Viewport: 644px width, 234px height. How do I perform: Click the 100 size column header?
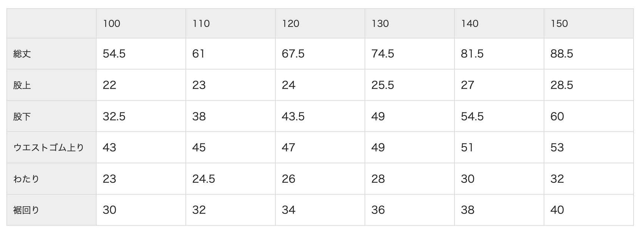tap(112, 24)
